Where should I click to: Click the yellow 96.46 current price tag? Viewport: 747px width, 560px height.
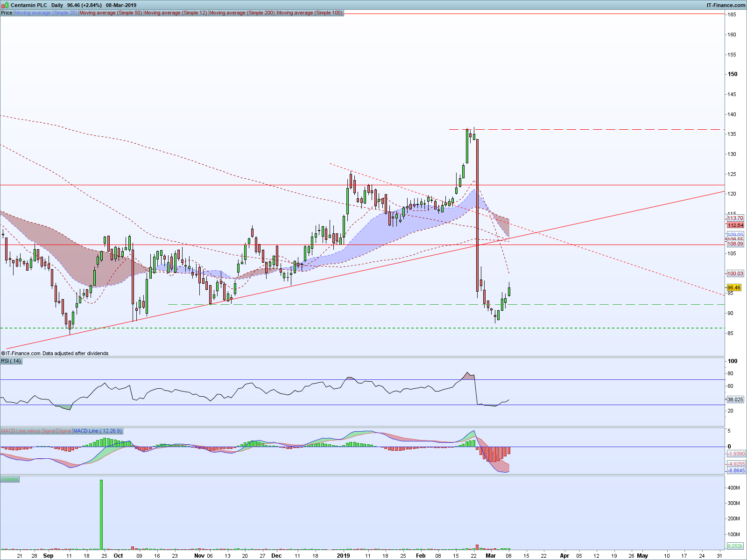tap(734, 287)
